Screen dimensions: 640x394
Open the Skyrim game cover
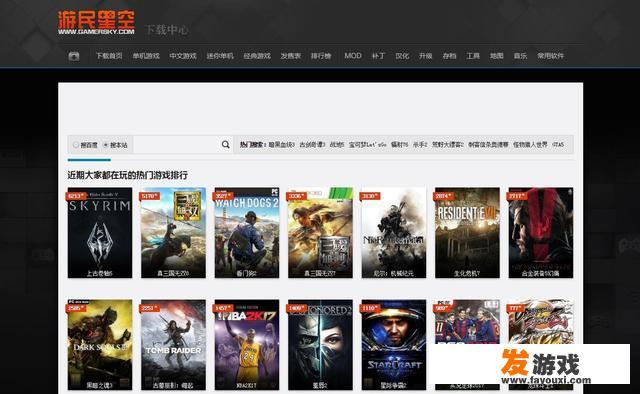(100, 233)
